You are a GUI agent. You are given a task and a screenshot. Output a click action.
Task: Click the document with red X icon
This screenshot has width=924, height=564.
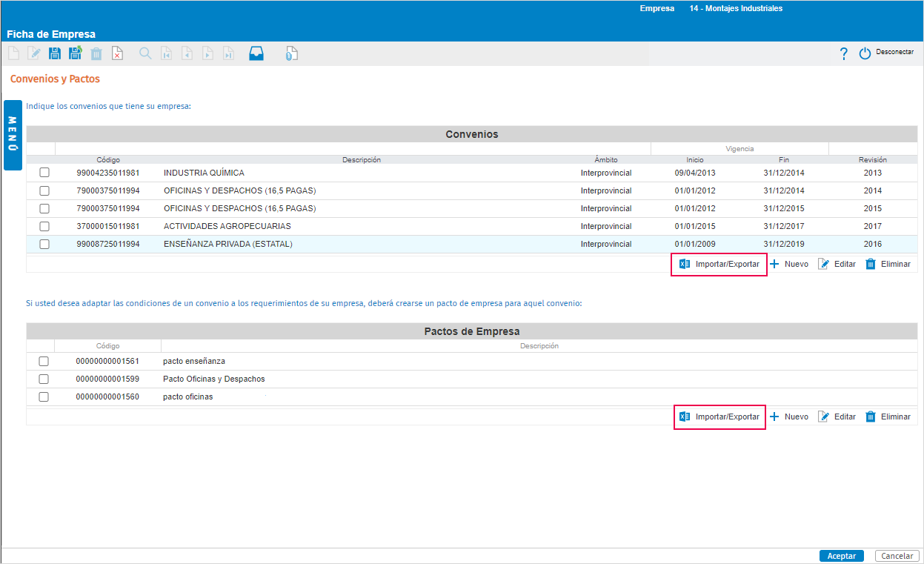117,53
